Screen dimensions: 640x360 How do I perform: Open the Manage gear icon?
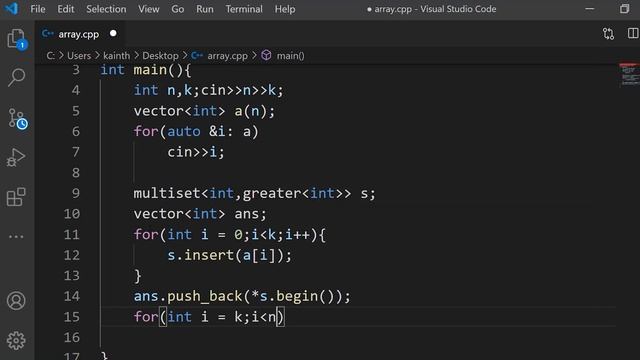(16, 340)
